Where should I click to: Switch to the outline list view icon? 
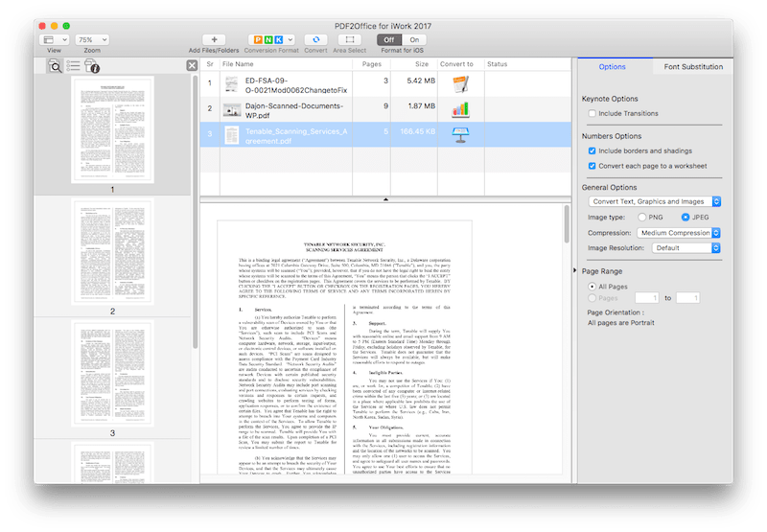74,65
